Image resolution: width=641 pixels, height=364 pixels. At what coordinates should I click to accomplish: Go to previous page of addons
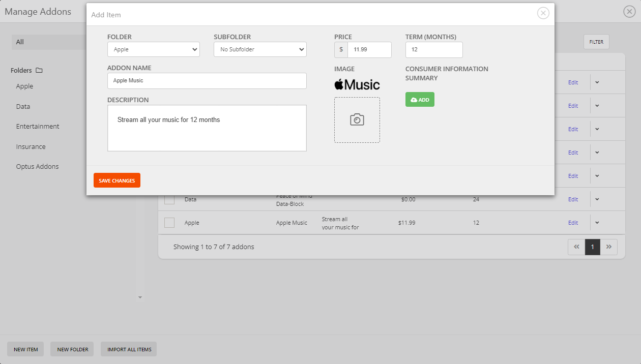tap(576, 247)
